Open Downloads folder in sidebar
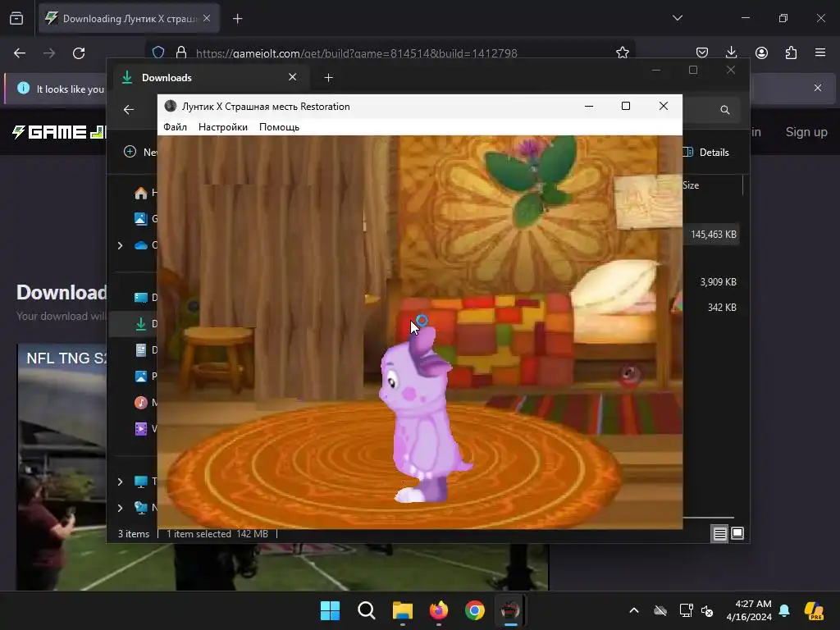 tap(141, 323)
